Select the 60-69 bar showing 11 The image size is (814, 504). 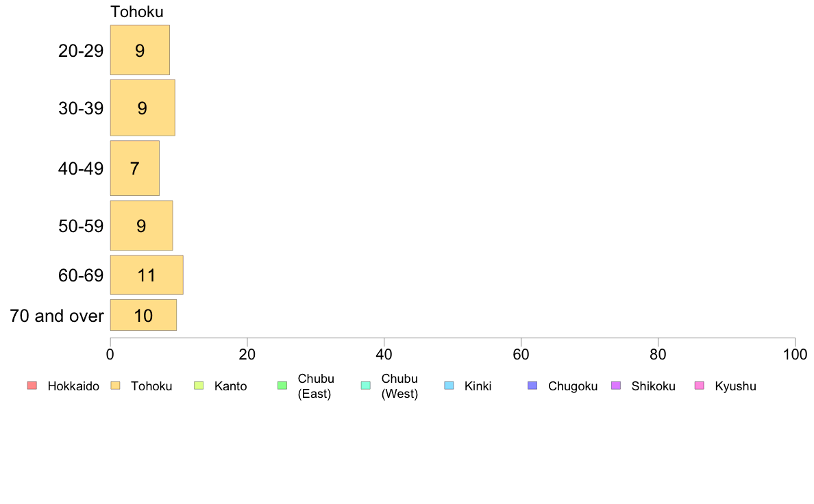[x=147, y=275]
